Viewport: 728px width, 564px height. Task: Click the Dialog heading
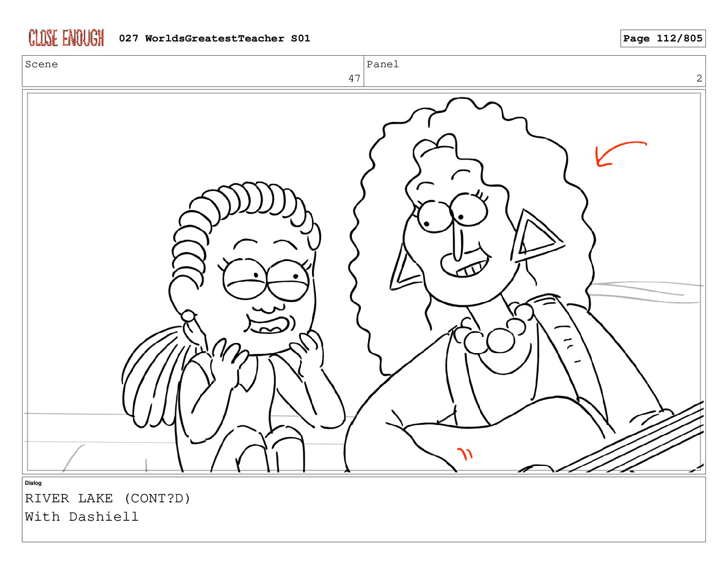[33, 483]
